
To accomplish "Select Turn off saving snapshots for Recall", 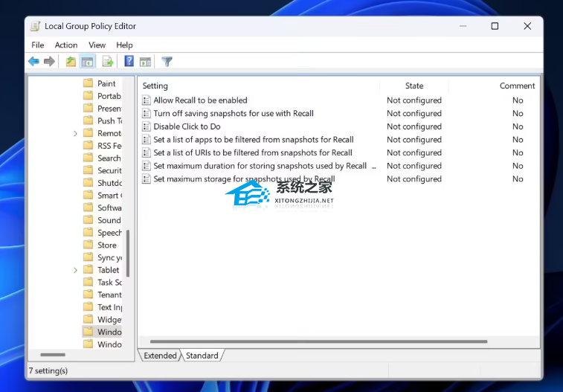I will click(x=233, y=114).
